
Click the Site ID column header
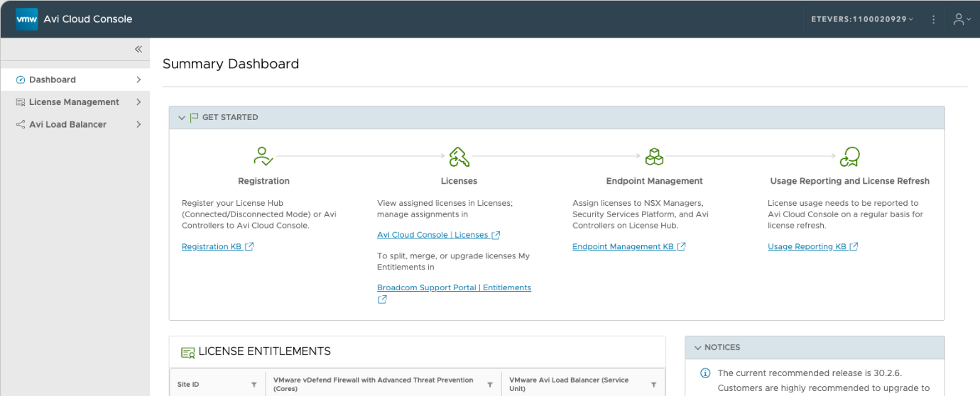(x=188, y=385)
